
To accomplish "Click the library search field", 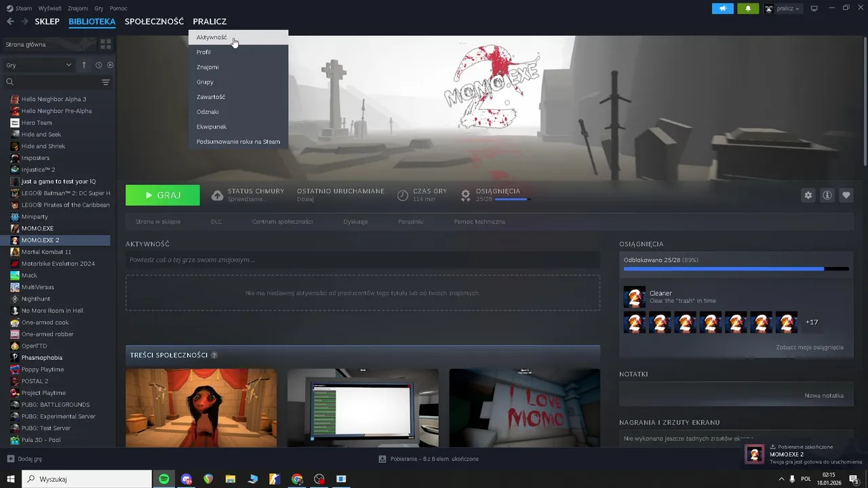I will tap(51, 82).
